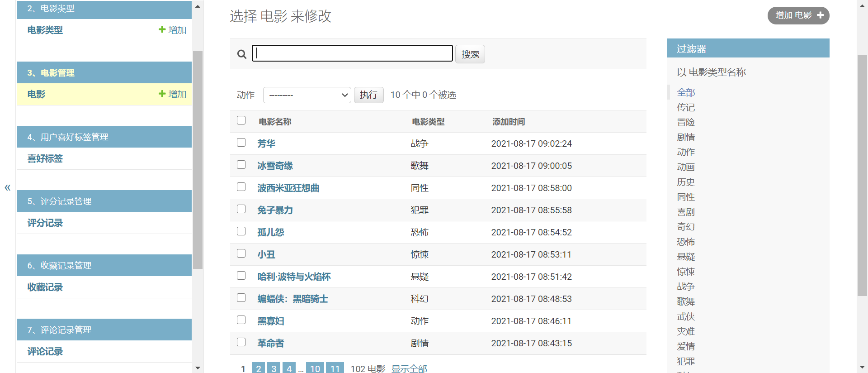The width and height of the screenshot is (868, 373).
Task: Filter by 动画 type
Action: [x=686, y=167]
